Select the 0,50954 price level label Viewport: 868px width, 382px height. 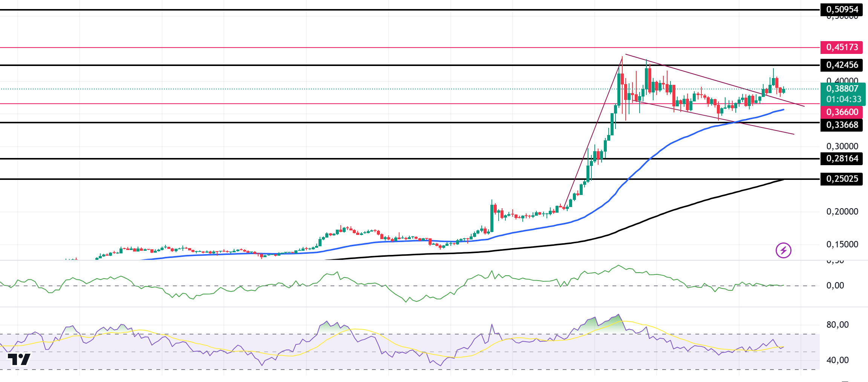(x=842, y=9)
